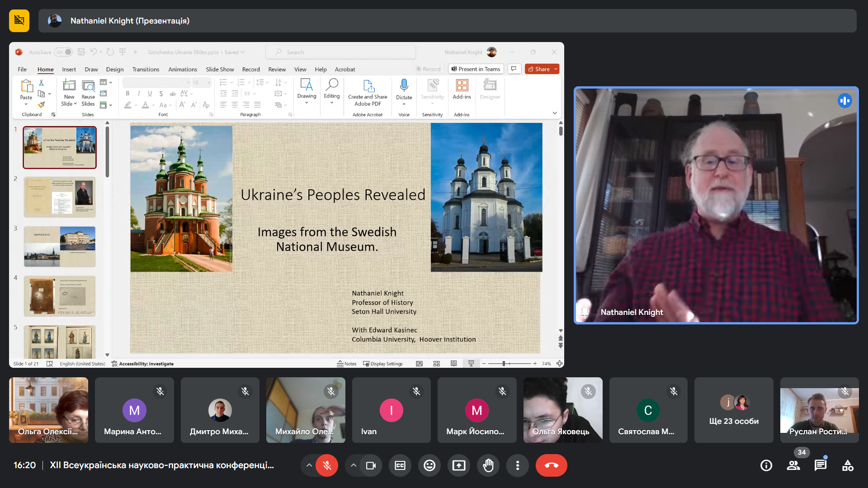
Task: Unmute microphone in meeting toolbar
Action: 327,465
